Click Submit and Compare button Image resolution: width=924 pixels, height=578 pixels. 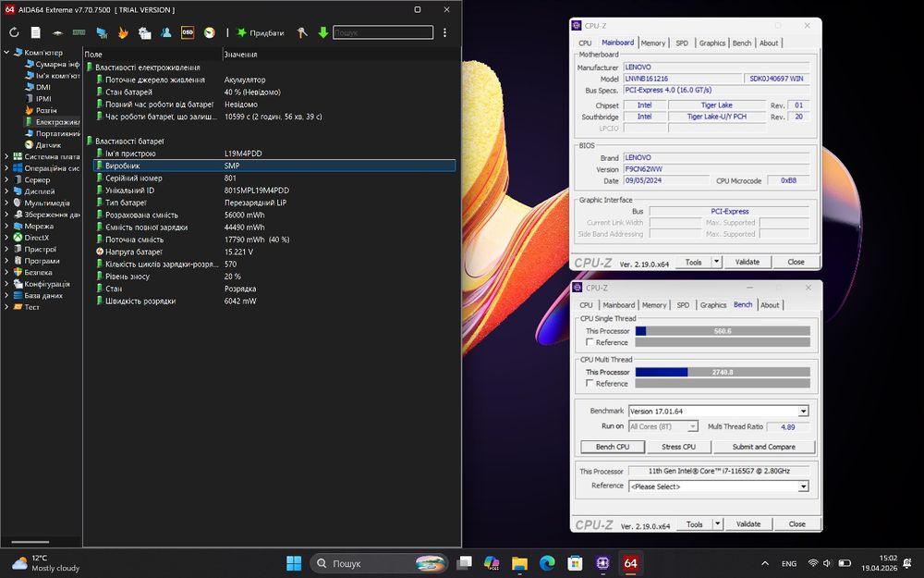(x=764, y=447)
